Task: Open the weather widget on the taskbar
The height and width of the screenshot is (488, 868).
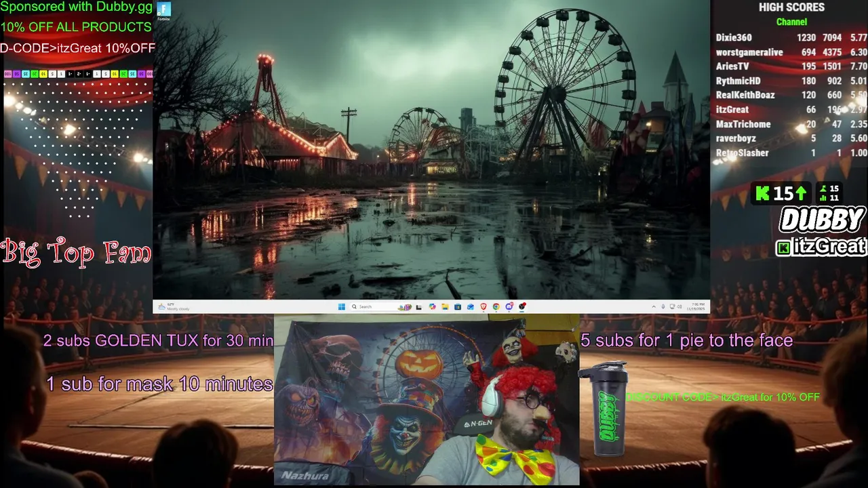Action: (174, 306)
